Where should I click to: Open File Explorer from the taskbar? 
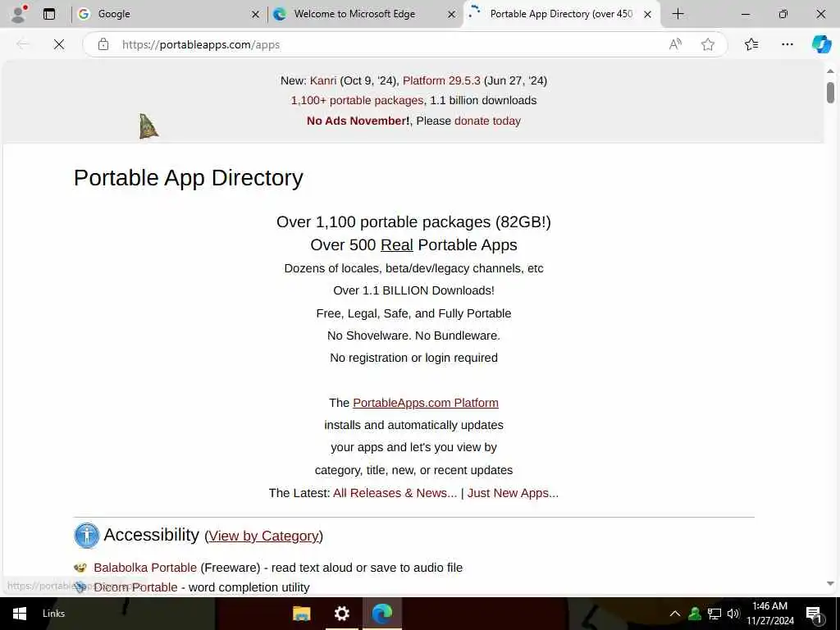[302, 614]
